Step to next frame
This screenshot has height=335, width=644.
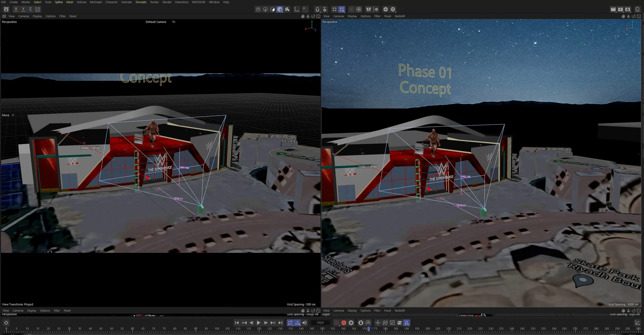coord(266,323)
